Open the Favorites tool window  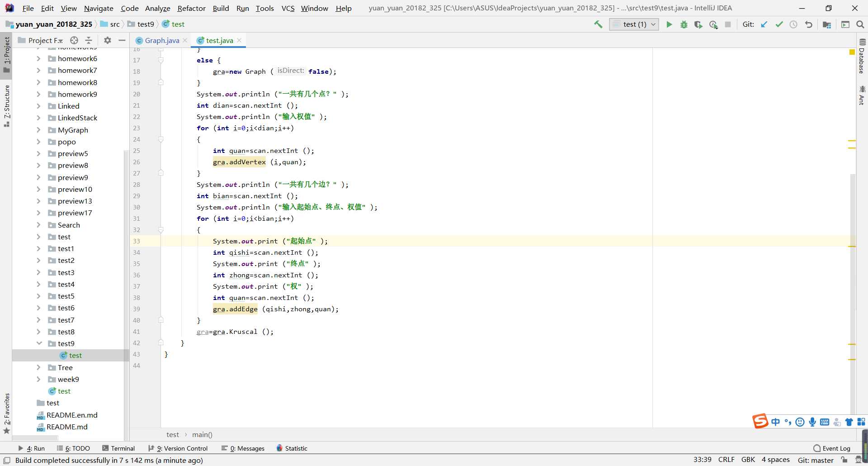point(6,414)
